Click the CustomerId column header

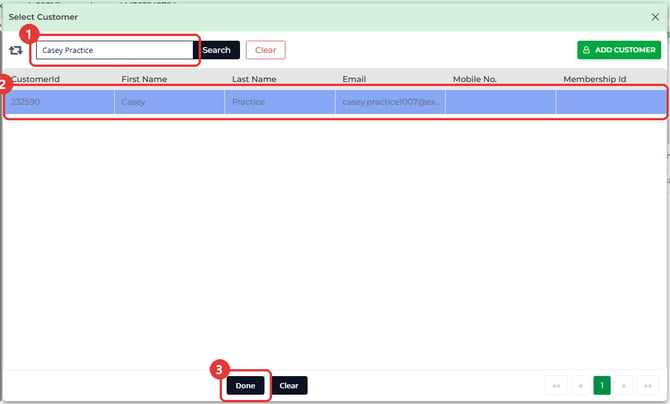coord(35,79)
